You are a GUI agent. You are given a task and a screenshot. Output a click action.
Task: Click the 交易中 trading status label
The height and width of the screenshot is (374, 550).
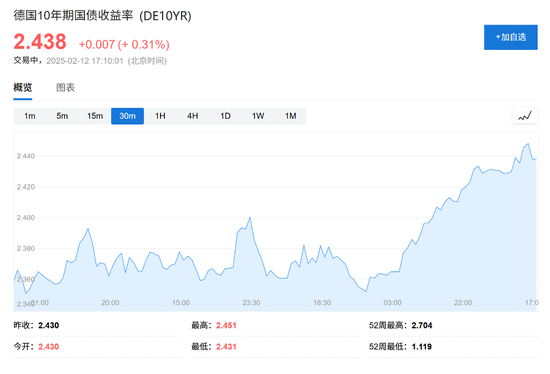tap(25, 61)
